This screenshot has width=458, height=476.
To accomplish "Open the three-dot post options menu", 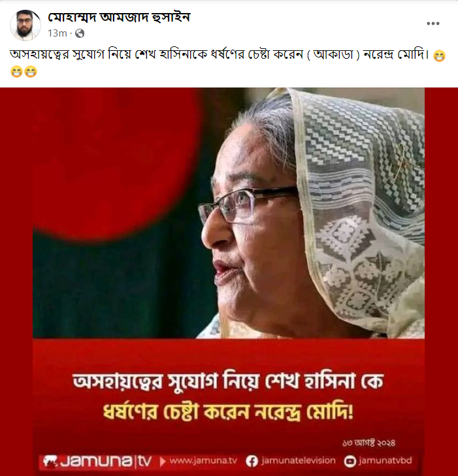I will click(433, 24).
